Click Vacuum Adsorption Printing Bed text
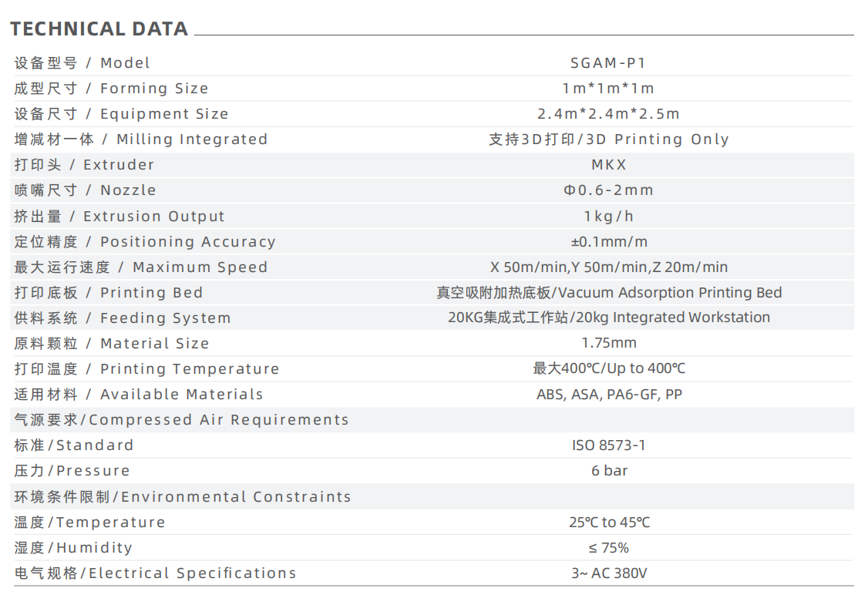 click(x=669, y=293)
